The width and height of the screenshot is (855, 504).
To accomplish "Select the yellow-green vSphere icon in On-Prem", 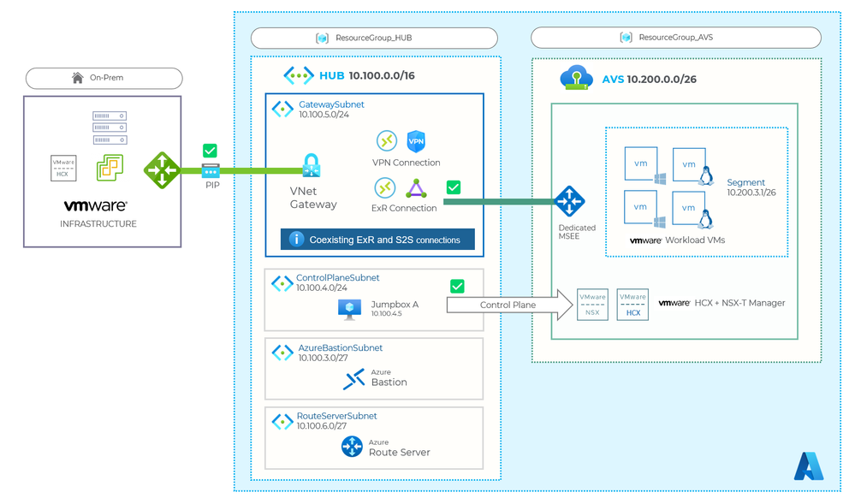I will tap(110, 168).
